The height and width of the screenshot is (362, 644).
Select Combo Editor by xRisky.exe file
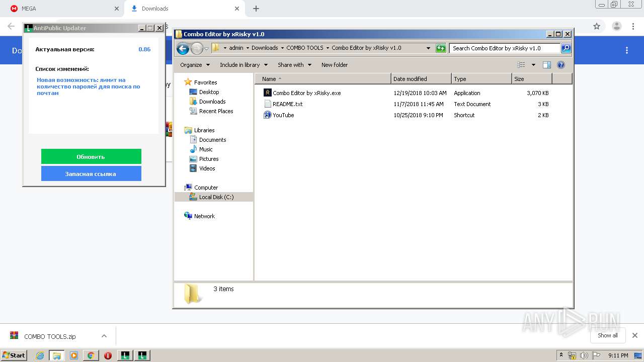point(302,93)
